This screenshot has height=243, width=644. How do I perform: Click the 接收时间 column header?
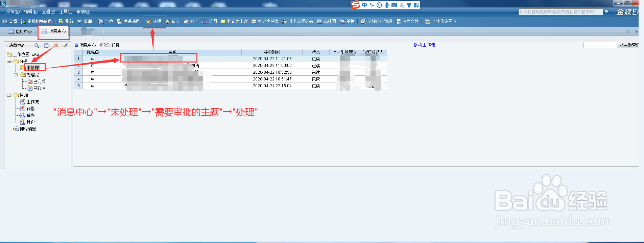272,52
